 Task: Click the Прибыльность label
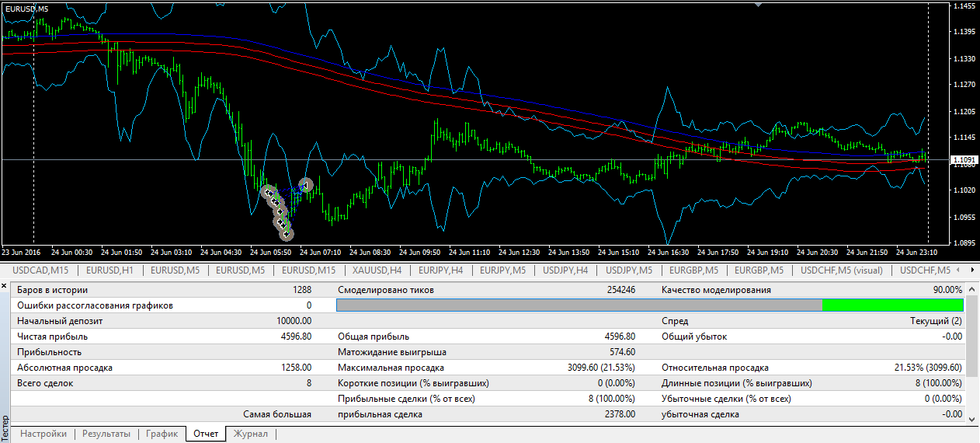pos(49,352)
